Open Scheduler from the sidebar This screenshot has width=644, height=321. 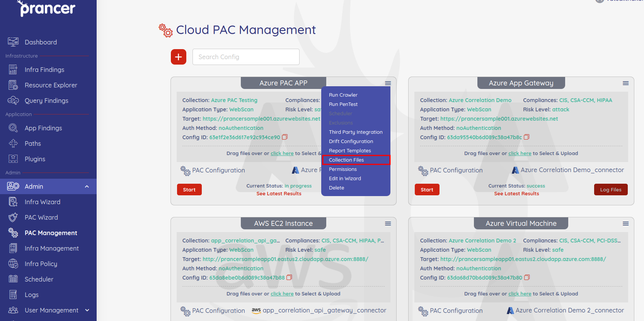tap(39, 279)
